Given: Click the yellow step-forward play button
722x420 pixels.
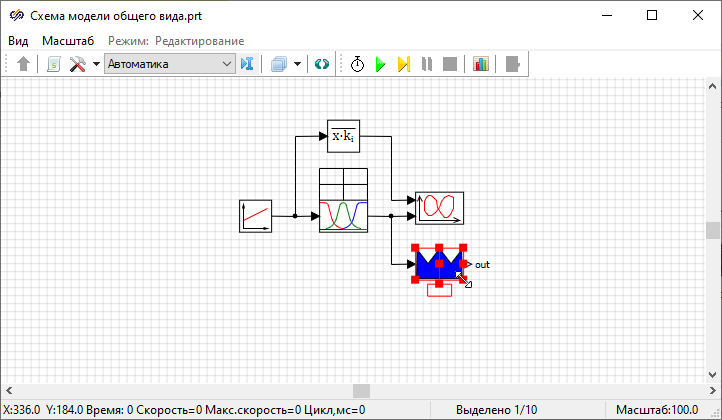Looking at the screenshot, I should 403,64.
